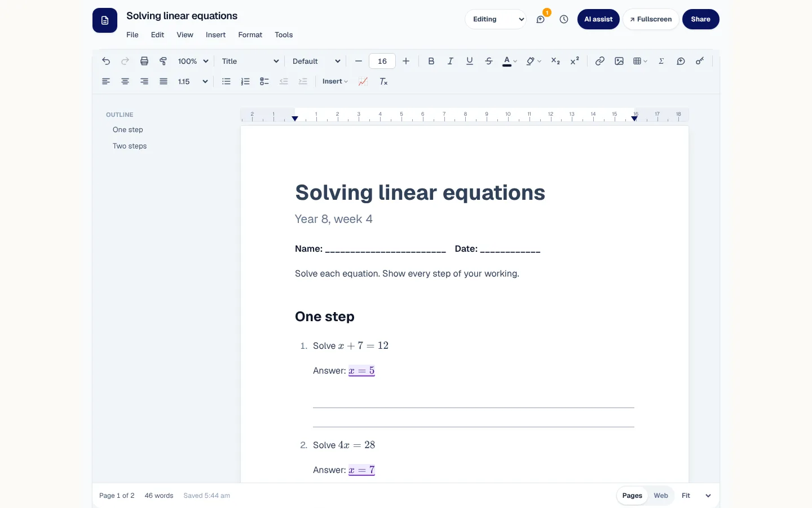Open the 100% zoom dropdown

[x=193, y=61]
